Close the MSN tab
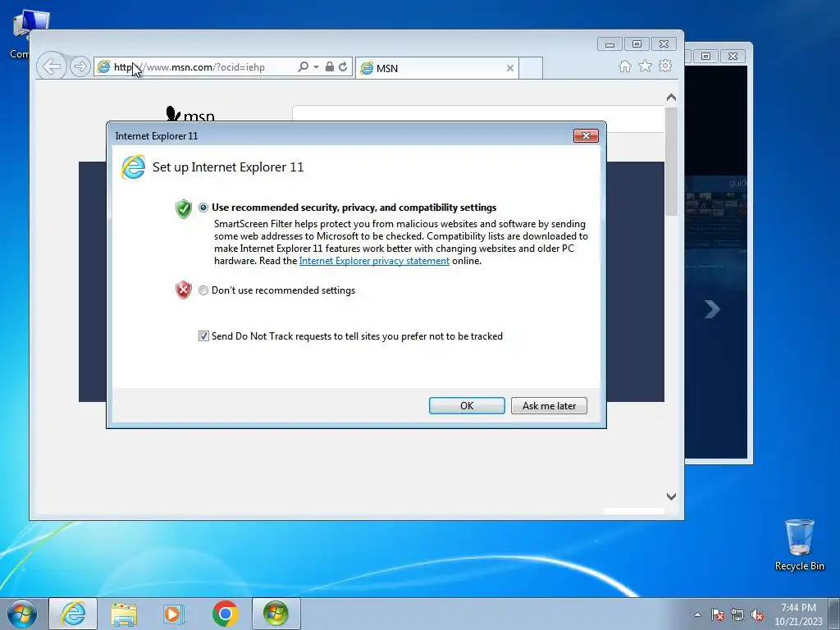 510,68
